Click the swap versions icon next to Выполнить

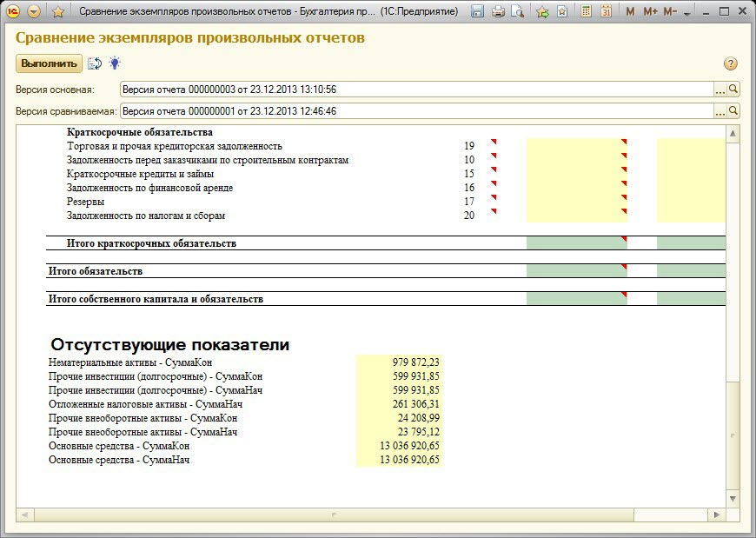click(95, 63)
